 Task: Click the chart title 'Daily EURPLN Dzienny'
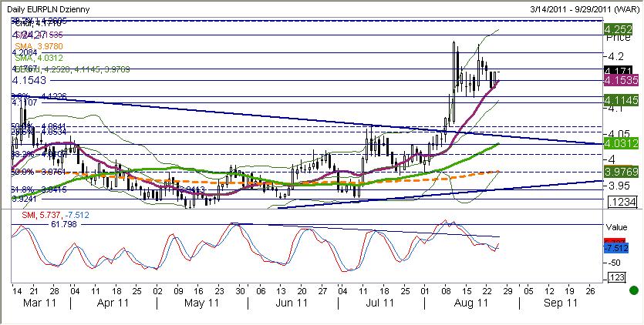click(49, 9)
